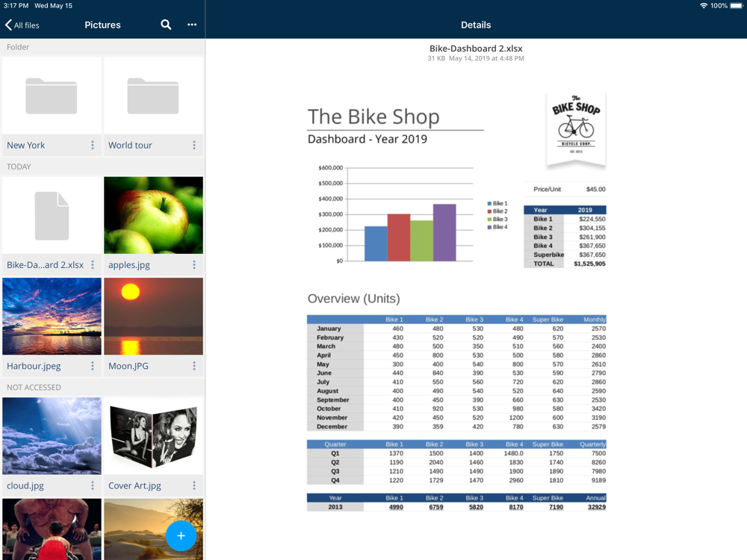Click the purple Bike 4 chart bar

point(444,232)
